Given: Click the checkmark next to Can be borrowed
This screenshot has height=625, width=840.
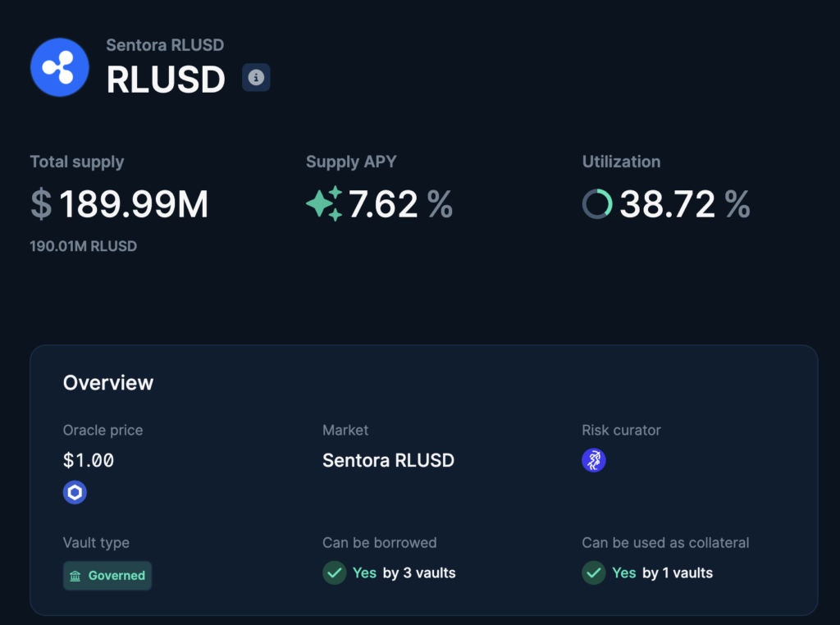Looking at the screenshot, I should [334, 573].
